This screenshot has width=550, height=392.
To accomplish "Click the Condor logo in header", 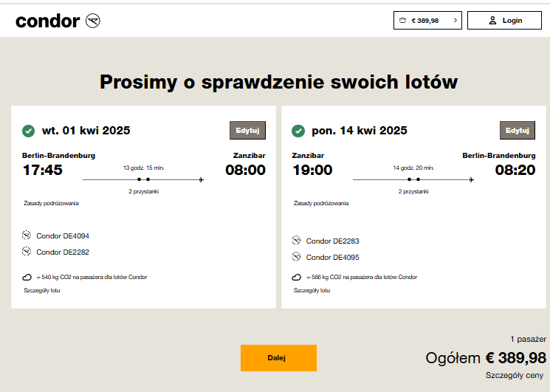I will pos(58,21).
